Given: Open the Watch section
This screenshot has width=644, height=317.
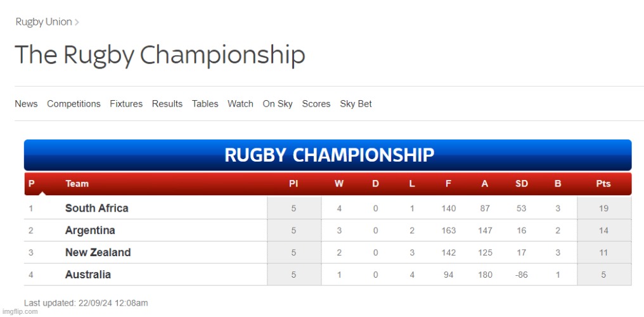Looking at the screenshot, I should click(x=240, y=104).
